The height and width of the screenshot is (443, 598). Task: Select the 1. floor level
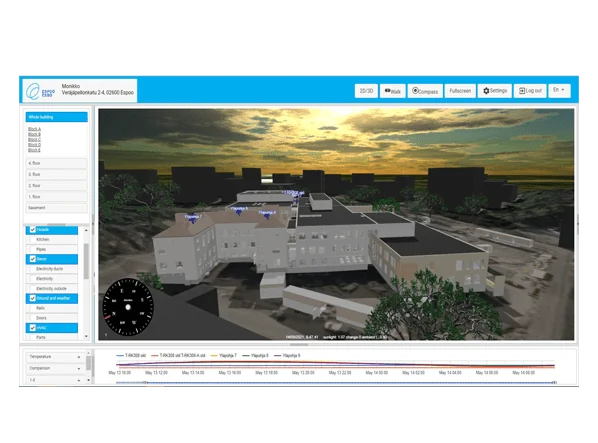(56, 197)
